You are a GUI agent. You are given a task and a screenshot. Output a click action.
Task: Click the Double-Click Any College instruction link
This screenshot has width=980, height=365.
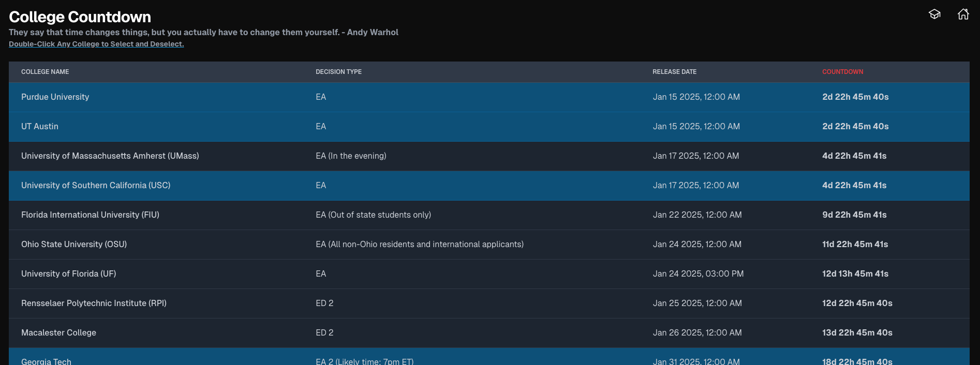click(96, 44)
